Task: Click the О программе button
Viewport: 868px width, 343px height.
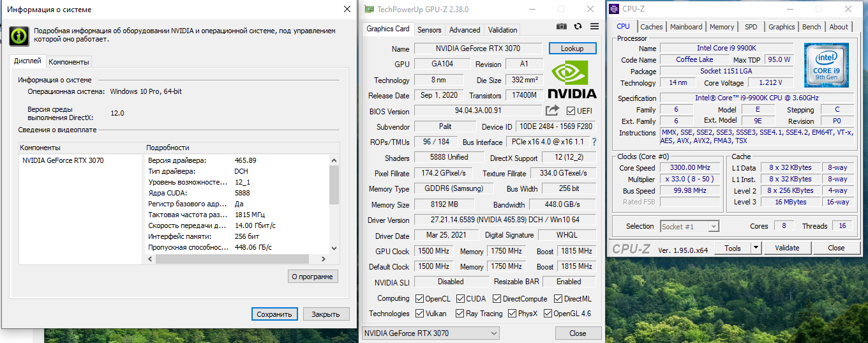Action: [313, 277]
